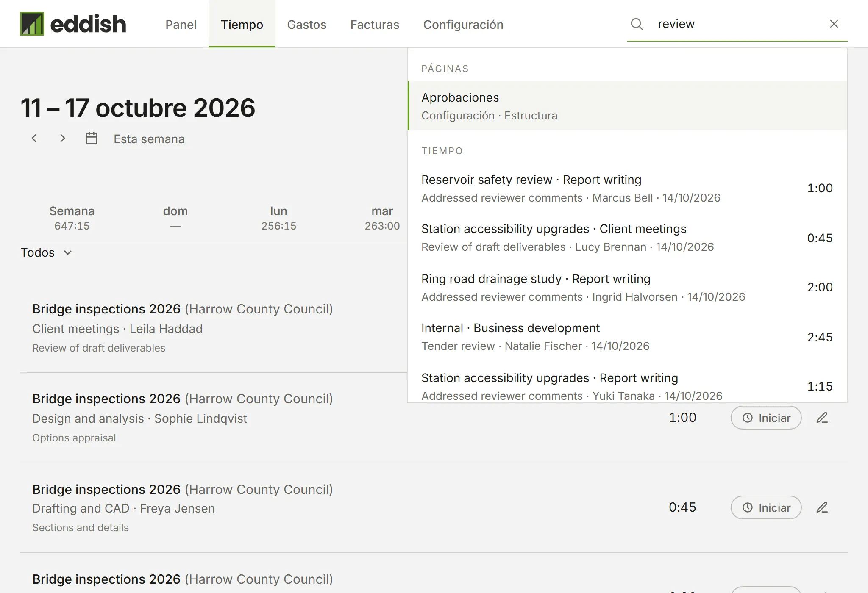Screen dimensions: 868x593
Task: Edit the Sophie Lindqvist entry pencil icon
Action: tap(822, 418)
